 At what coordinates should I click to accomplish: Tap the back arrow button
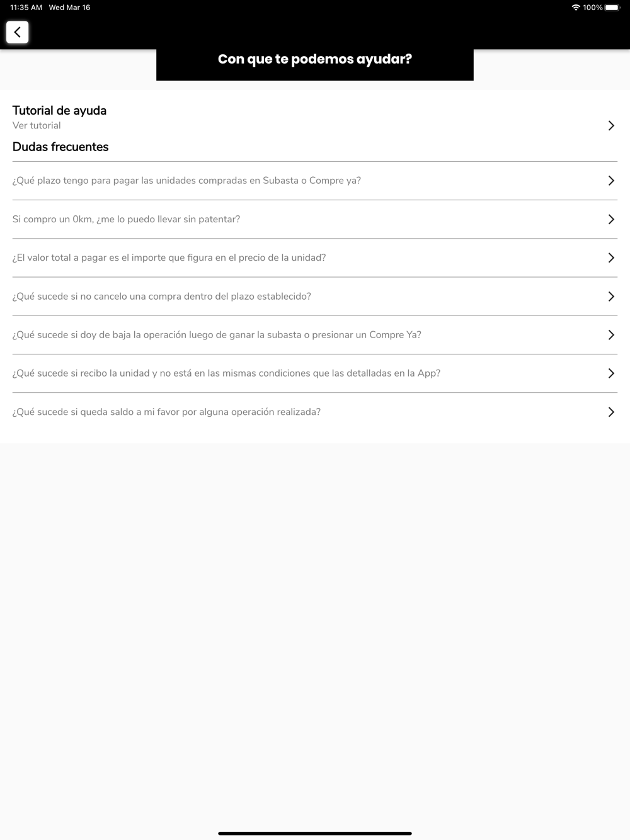tap(18, 32)
